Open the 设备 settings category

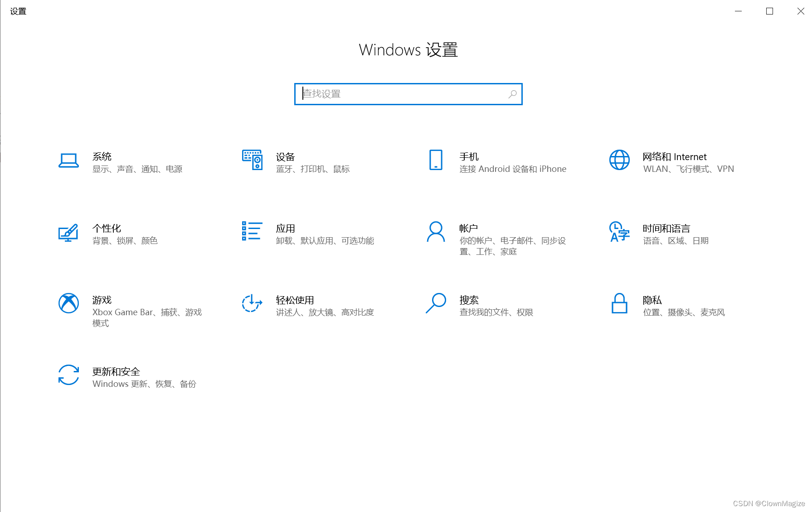pos(286,157)
